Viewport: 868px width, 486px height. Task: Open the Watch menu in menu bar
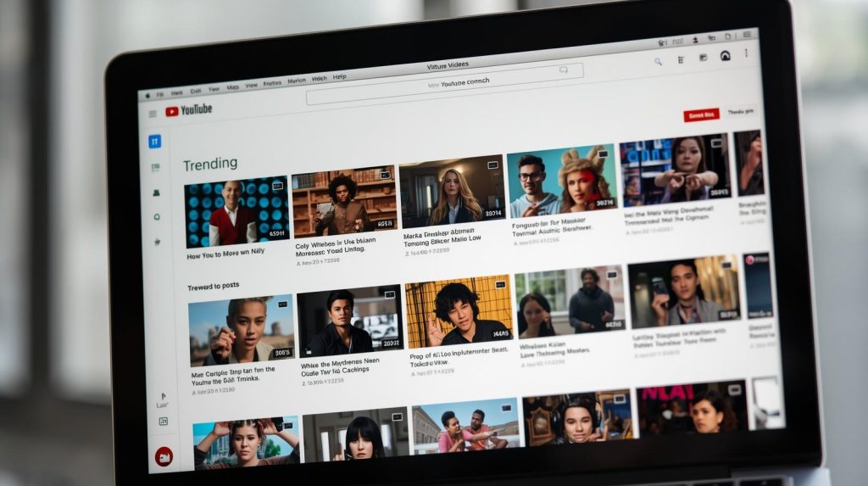pos(320,79)
